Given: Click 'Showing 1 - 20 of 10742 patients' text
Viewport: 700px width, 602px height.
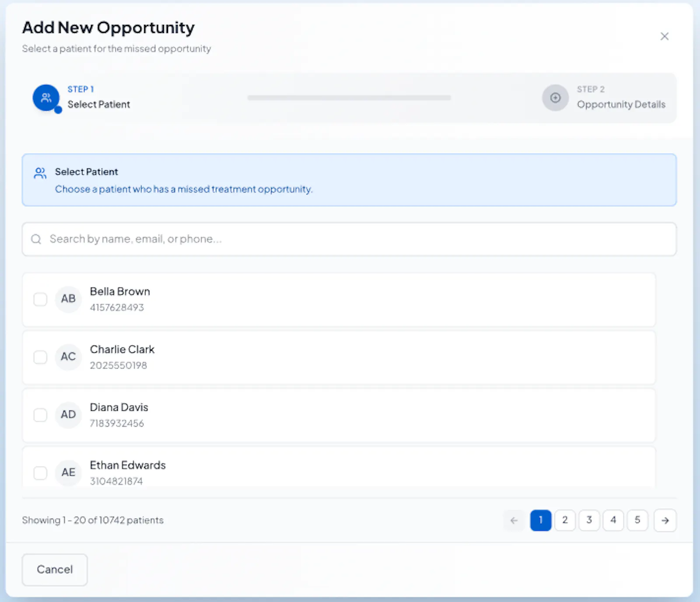Looking at the screenshot, I should [93, 520].
